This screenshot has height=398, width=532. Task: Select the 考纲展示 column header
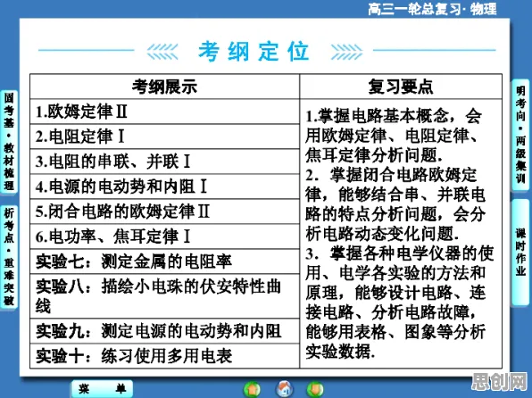click(164, 87)
